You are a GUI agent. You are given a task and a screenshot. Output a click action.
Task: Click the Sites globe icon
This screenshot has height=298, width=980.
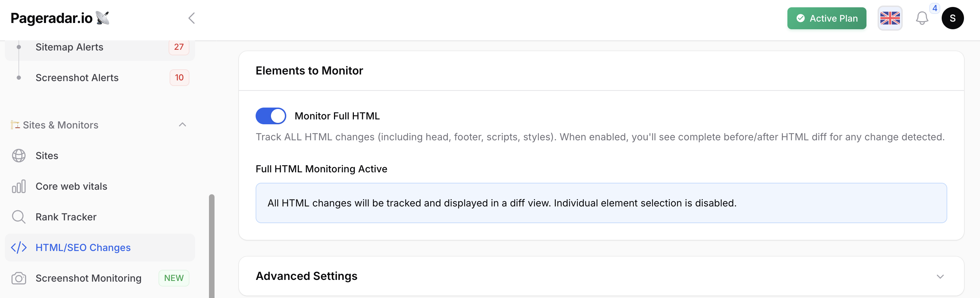click(x=19, y=156)
